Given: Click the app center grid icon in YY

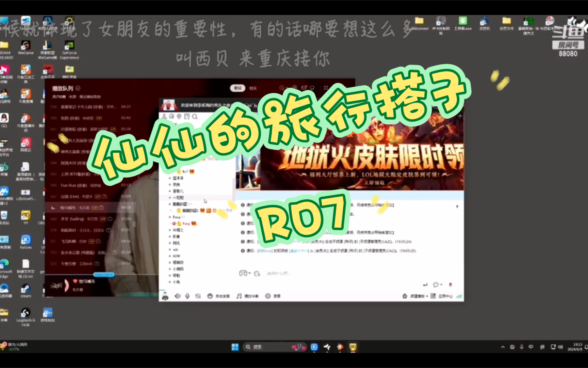Looking at the screenshot, I should [433, 296].
